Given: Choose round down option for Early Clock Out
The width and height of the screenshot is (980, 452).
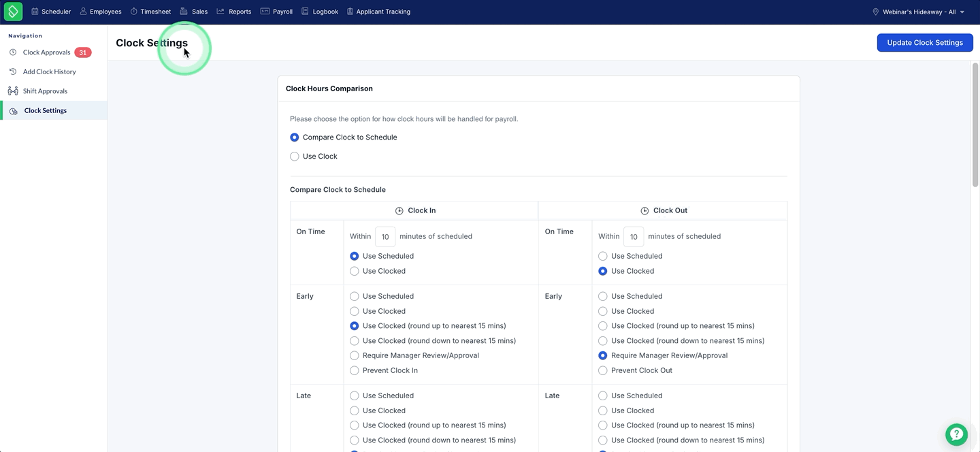Looking at the screenshot, I should tap(603, 341).
